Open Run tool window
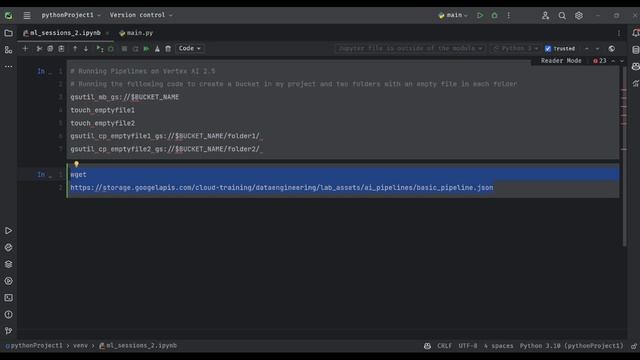This screenshot has width=640, height=360. tap(8, 231)
